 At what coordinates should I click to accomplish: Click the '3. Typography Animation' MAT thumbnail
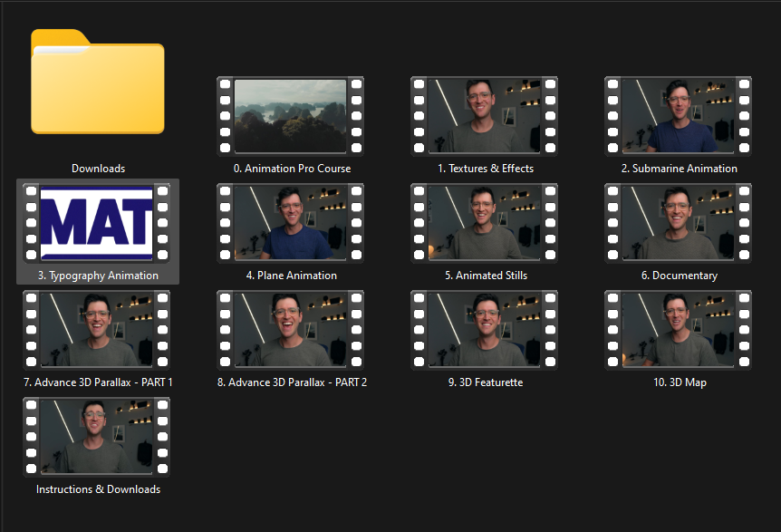(96, 223)
